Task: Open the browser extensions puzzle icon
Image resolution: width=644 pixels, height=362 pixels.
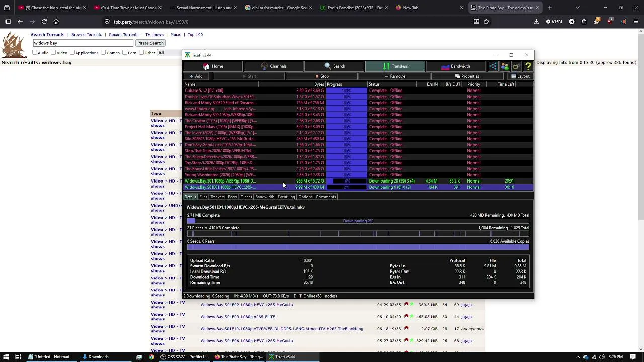Action: point(584,22)
